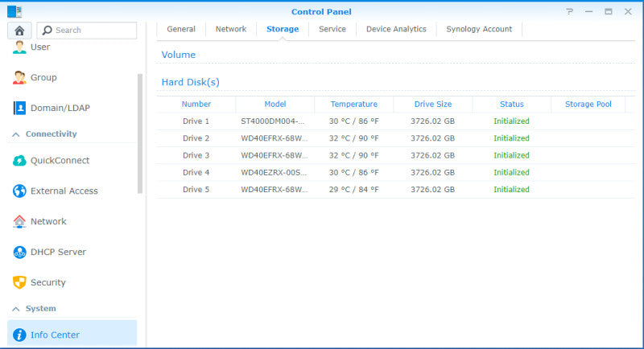Select the Drive 5 row number
This screenshot has height=349, width=644.
(196, 190)
